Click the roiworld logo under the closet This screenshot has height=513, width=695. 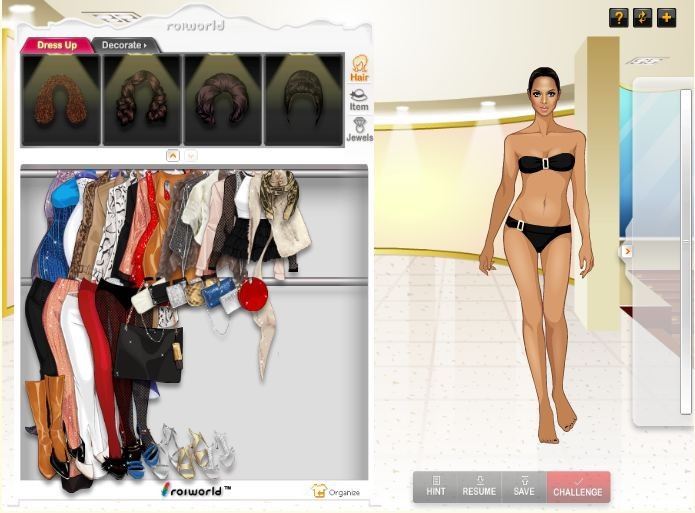[x=195, y=490]
